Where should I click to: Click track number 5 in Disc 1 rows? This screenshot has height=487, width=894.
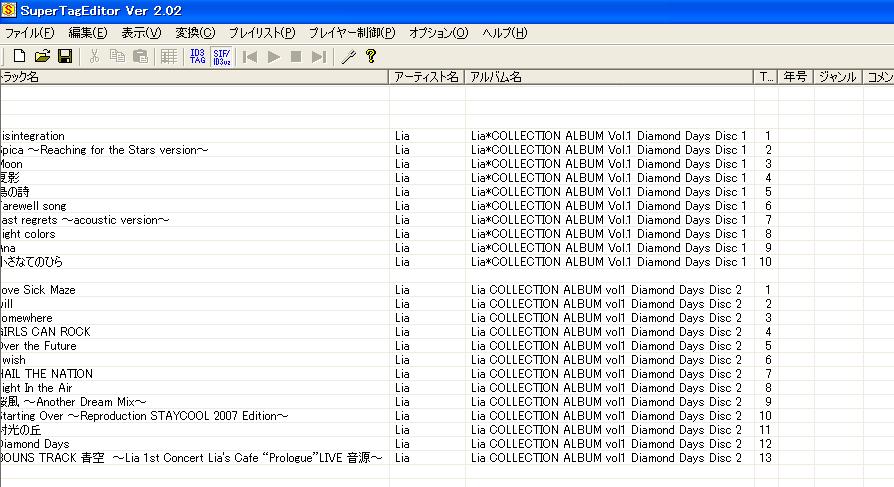point(766,192)
